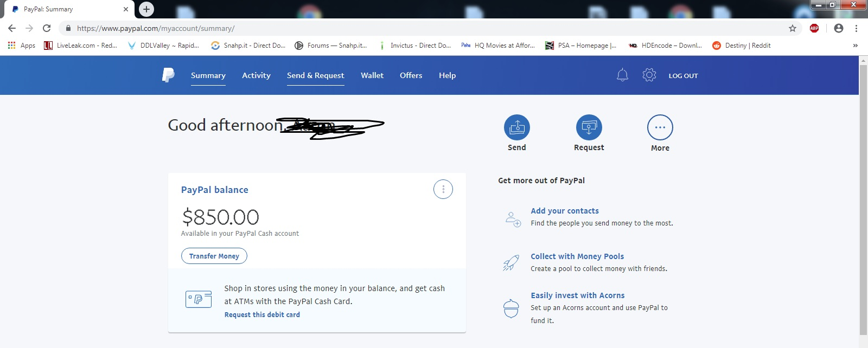Open Chrome's three-dot menu

tap(856, 28)
